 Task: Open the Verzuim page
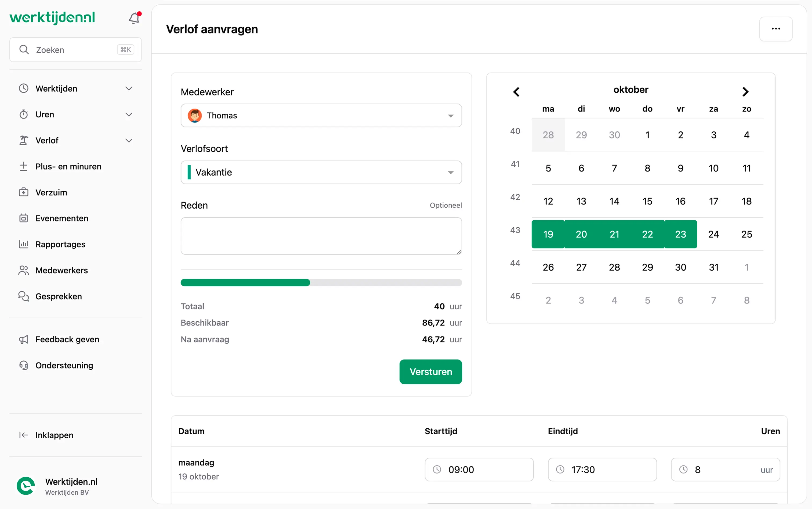51,192
